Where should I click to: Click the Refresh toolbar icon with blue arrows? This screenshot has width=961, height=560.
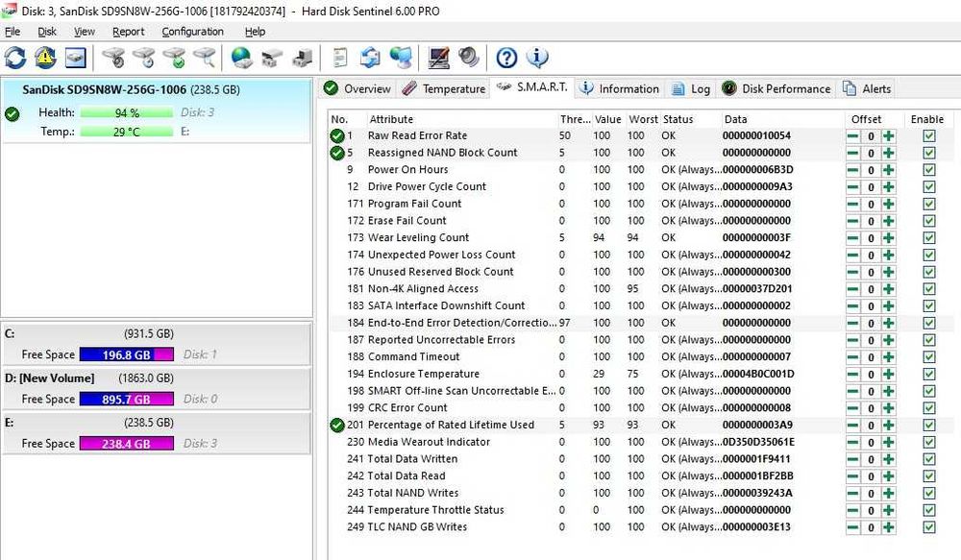click(15, 58)
